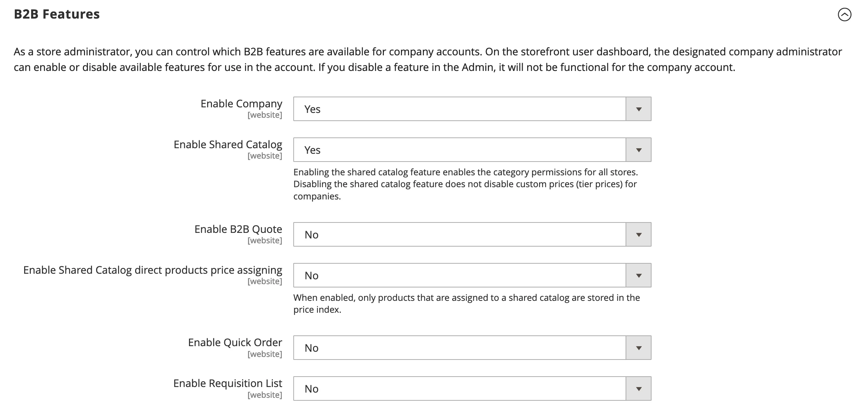Click the Enable Quick Order label
This screenshot has height=413, width=868.
(235, 342)
